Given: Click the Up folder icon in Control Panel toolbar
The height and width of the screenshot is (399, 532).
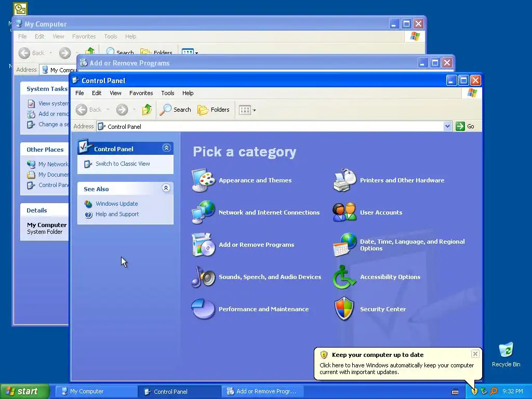Looking at the screenshot, I should [147, 110].
